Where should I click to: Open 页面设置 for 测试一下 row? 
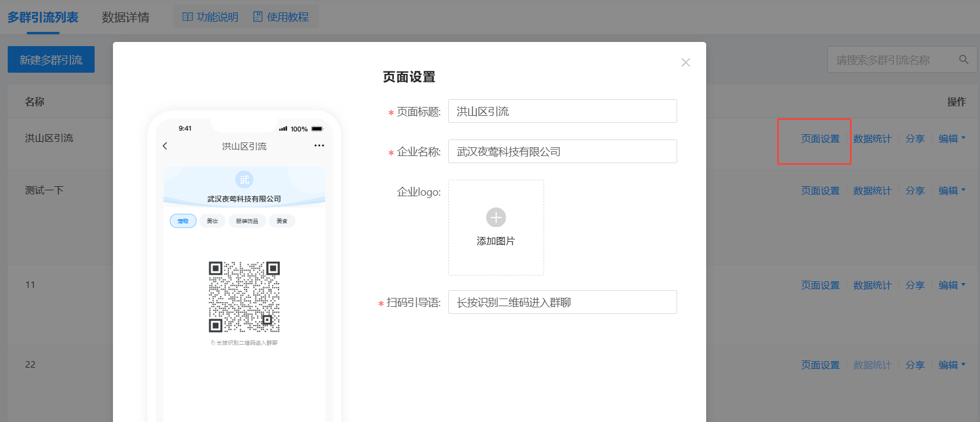coord(820,191)
